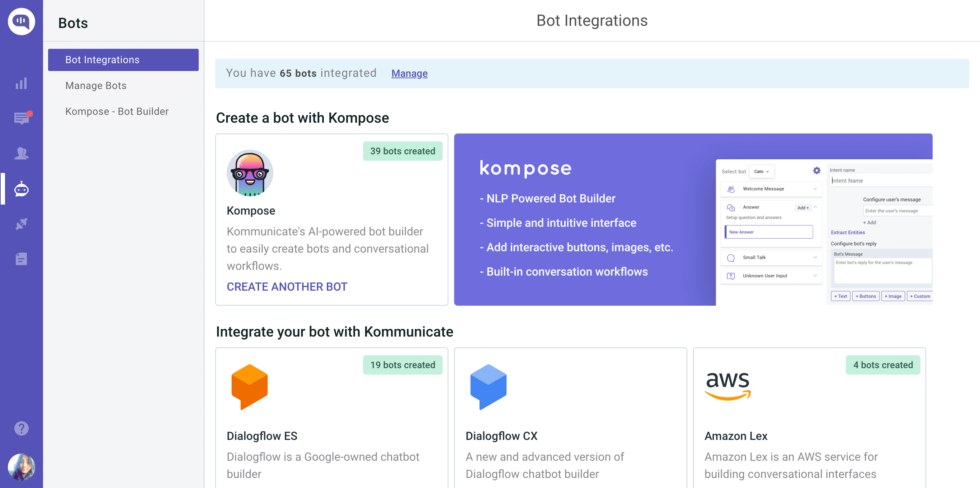Click the Add + button in Answer
The image size is (980, 488).
pyautogui.click(x=803, y=208)
